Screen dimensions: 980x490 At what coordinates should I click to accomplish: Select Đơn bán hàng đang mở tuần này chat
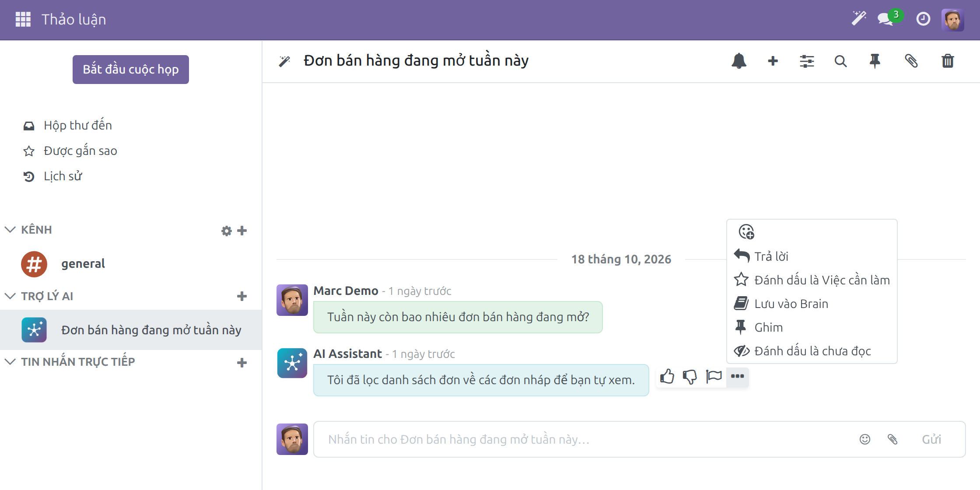pyautogui.click(x=131, y=330)
